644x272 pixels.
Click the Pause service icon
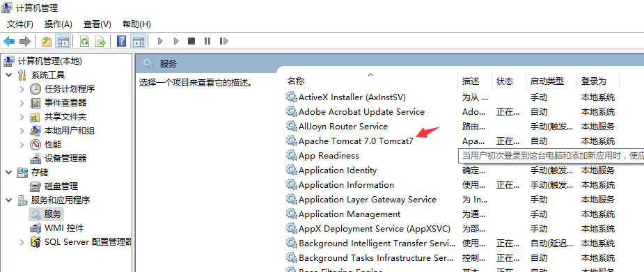click(207, 41)
